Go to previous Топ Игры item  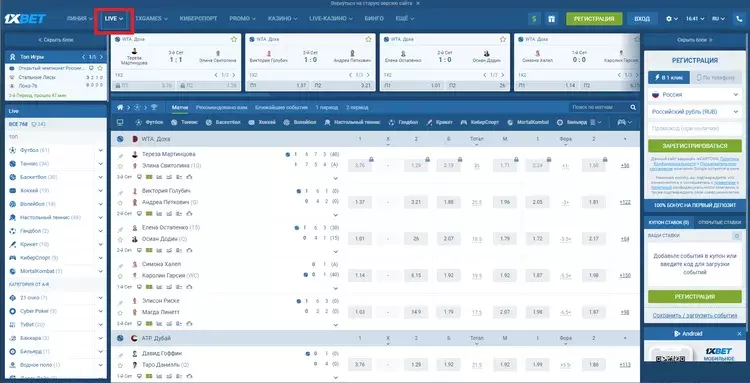(83, 57)
